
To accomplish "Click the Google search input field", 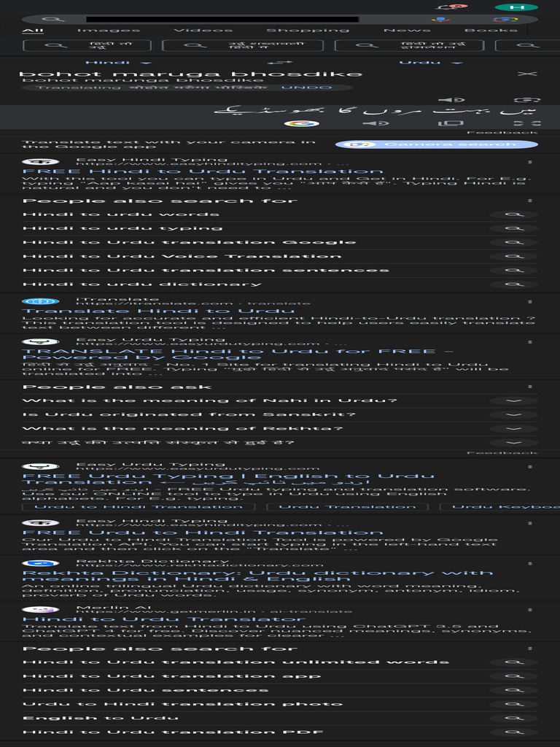I will (219, 19).
